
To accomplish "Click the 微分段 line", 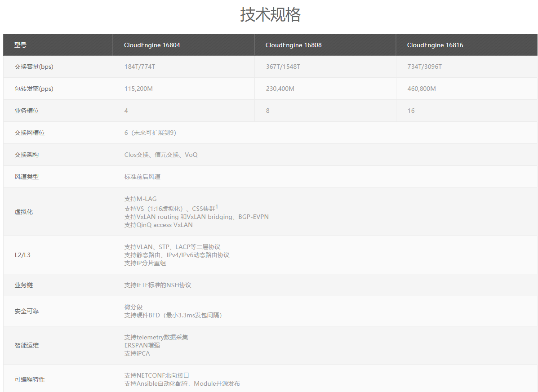I will 133,307.
